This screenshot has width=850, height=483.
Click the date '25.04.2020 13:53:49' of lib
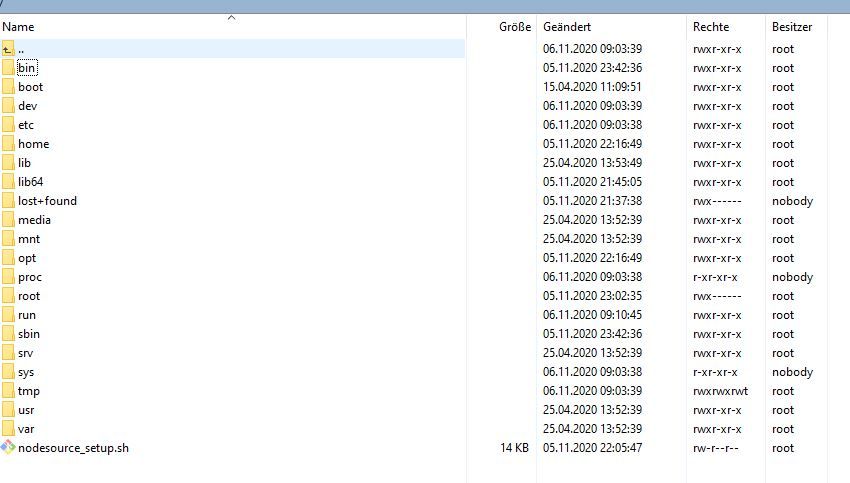pos(593,163)
